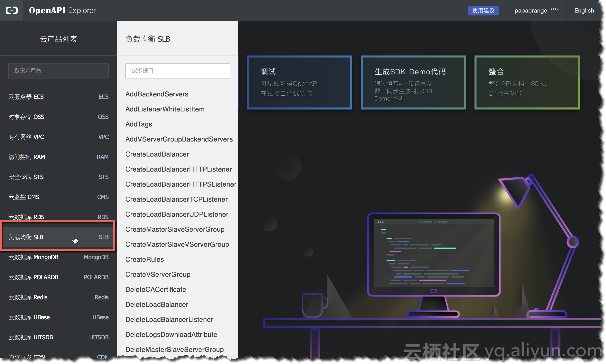The height and width of the screenshot is (364, 606).
Task: Click the 使用建议 button
Action: pyautogui.click(x=483, y=11)
